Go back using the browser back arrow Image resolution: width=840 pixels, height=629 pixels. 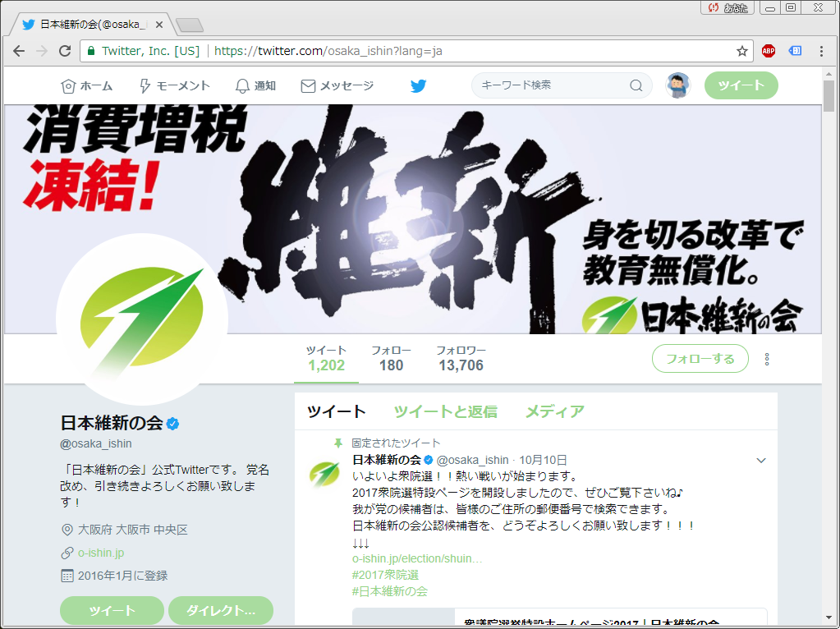tap(19, 51)
